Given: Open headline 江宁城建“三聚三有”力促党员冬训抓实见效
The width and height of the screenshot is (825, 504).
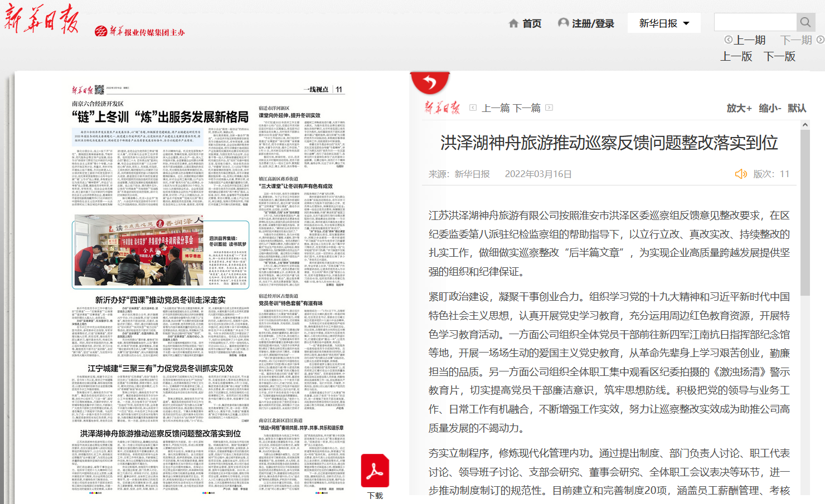Looking at the screenshot, I should pos(161,368).
